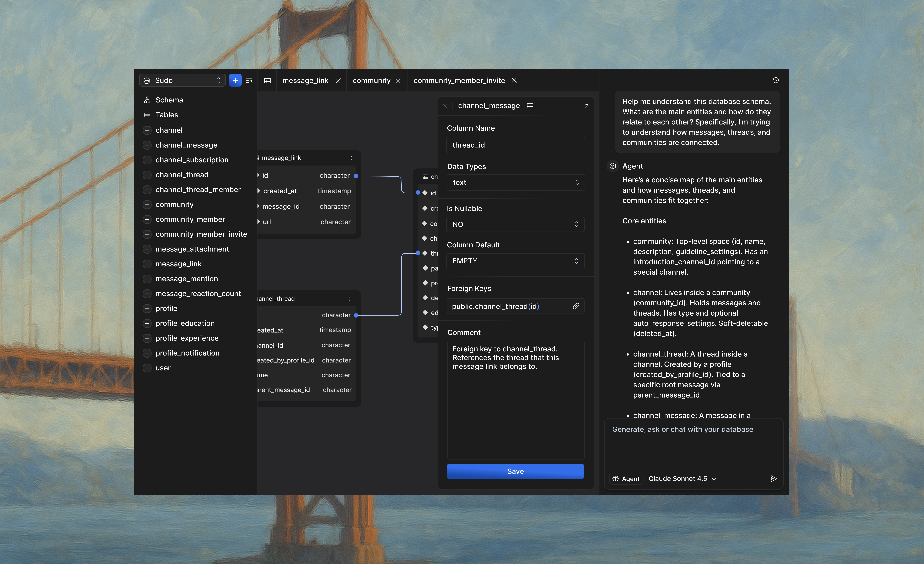Click the chat history clock icon

776,80
